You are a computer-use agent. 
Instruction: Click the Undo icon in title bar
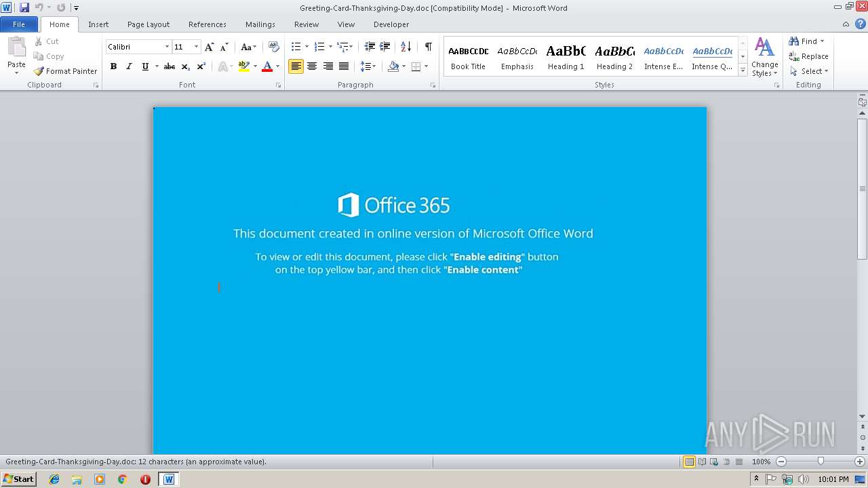click(x=39, y=7)
